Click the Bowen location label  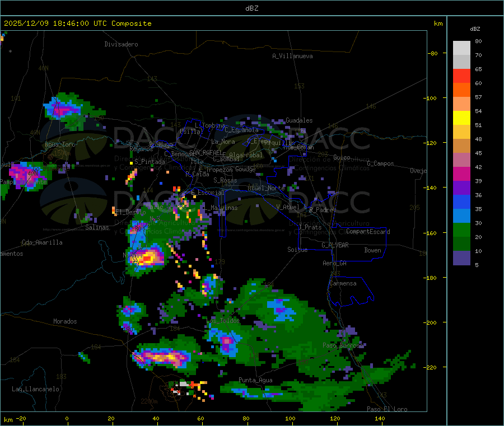[372, 250]
